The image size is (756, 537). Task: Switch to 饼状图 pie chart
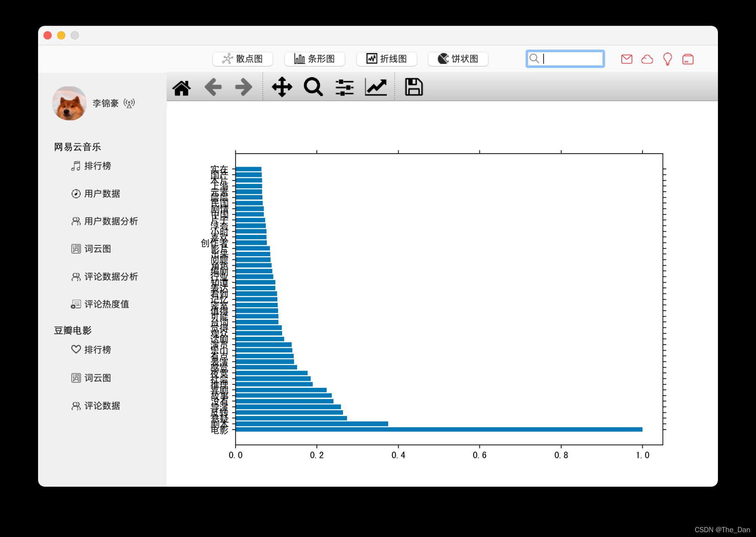coord(458,59)
